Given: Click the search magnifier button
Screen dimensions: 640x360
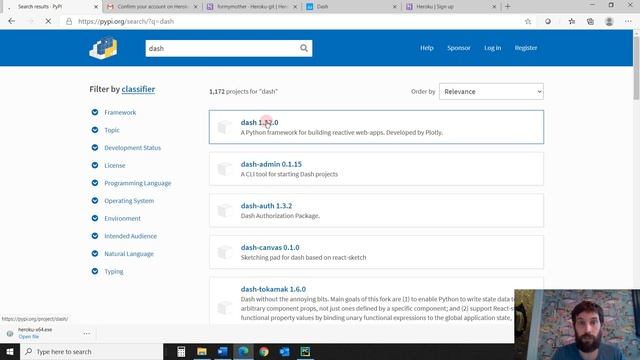Looking at the screenshot, I should tap(304, 48).
